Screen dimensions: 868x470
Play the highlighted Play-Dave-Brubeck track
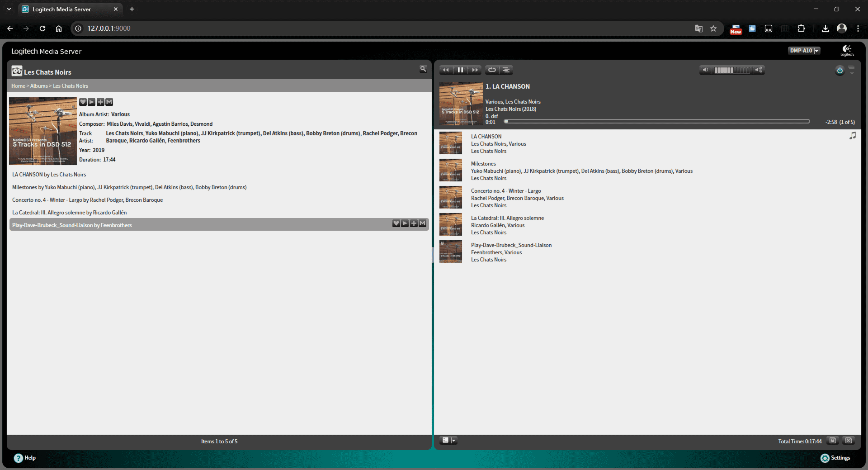coord(405,223)
